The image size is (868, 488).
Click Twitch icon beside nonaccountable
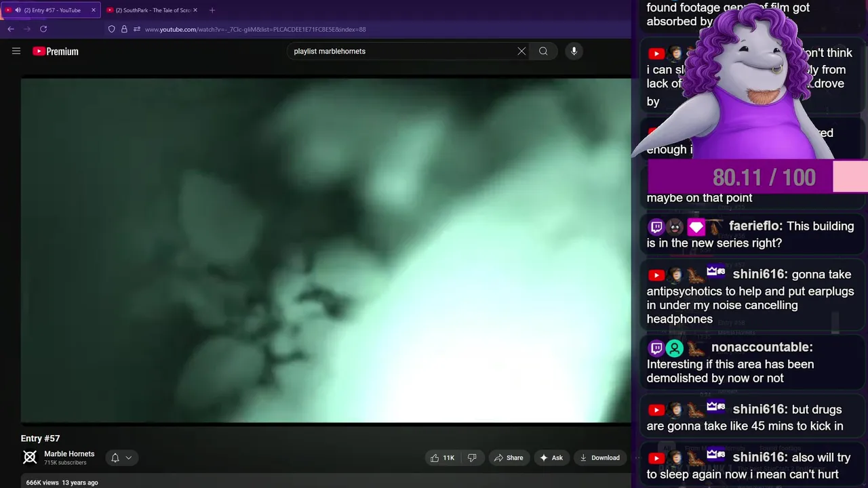656,348
